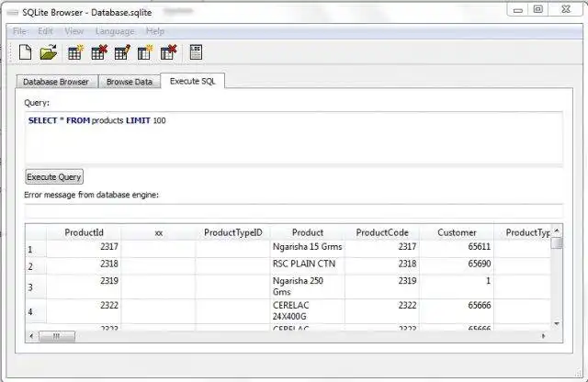Viewport: 588px width, 382px height.
Task: Click Customer value 65690
Action: coord(457,264)
